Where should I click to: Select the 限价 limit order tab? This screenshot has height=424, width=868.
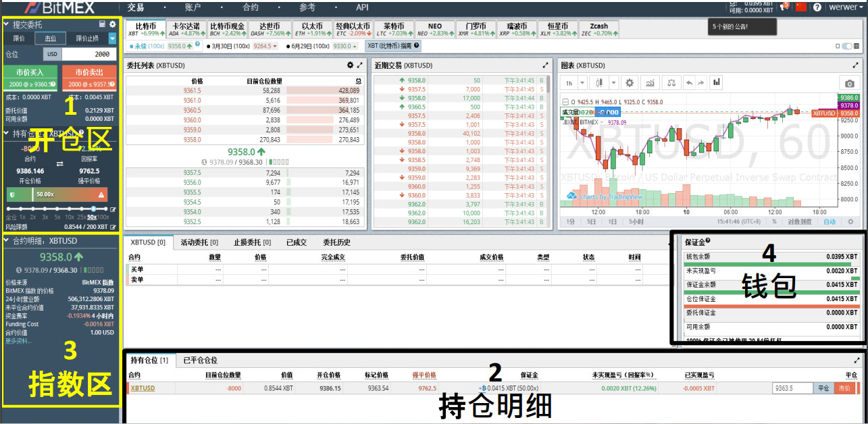tap(19, 38)
